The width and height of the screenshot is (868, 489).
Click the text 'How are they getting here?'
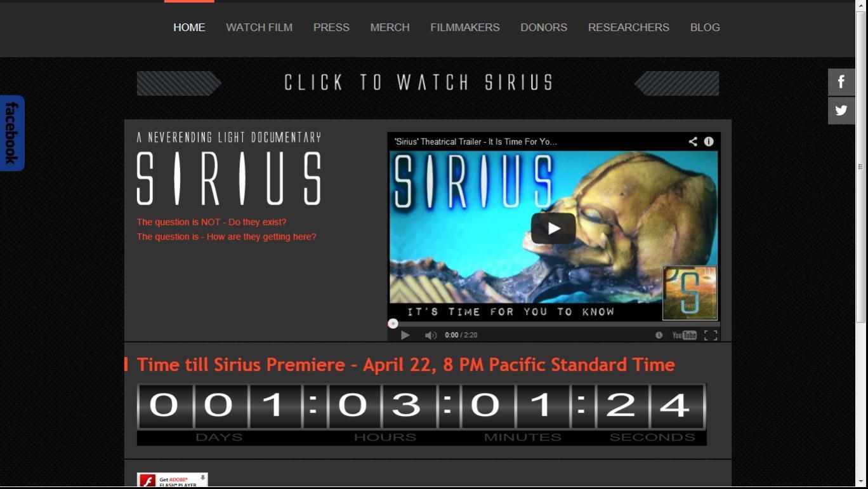point(261,237)
